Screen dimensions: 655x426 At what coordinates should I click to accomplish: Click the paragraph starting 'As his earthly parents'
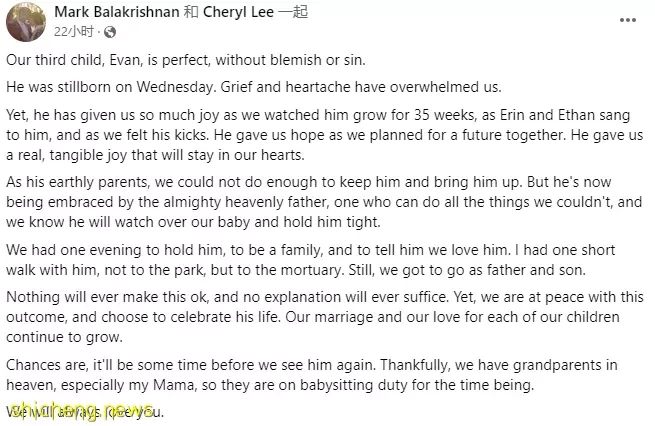click(324, 202)
